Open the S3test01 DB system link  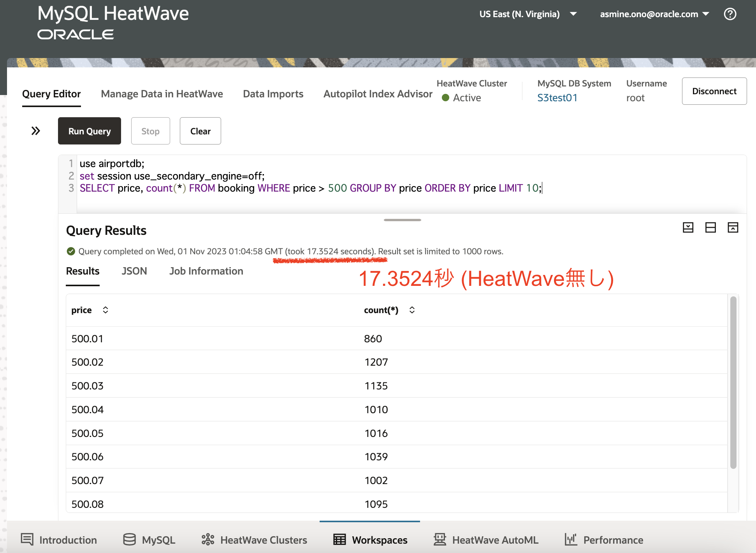(x=557, y=98)
